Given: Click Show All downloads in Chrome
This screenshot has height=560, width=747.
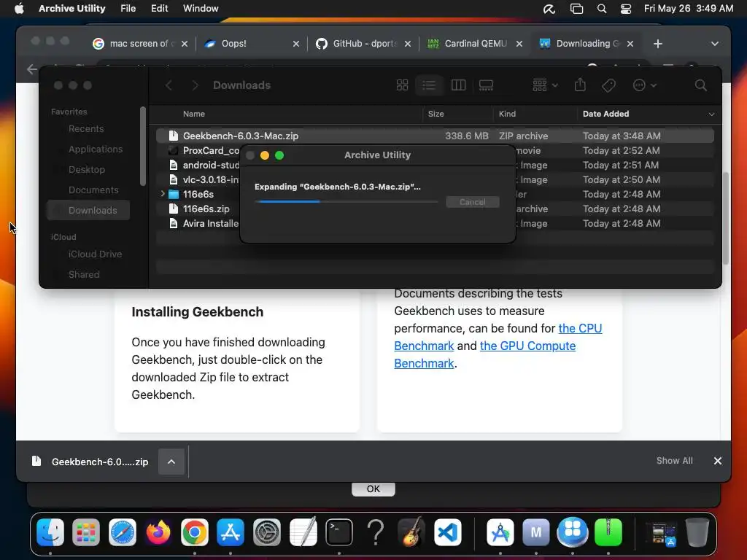Looking at the screenshot, I should click(x=674, y=461).
